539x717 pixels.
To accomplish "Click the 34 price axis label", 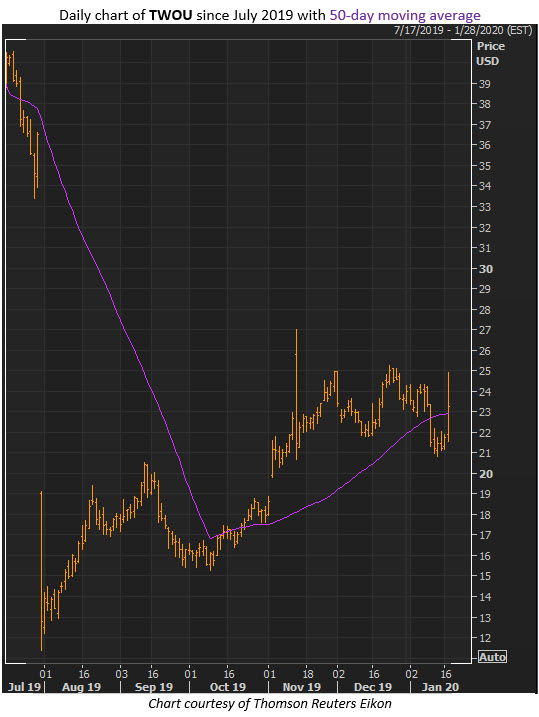I will click(485, 186).
